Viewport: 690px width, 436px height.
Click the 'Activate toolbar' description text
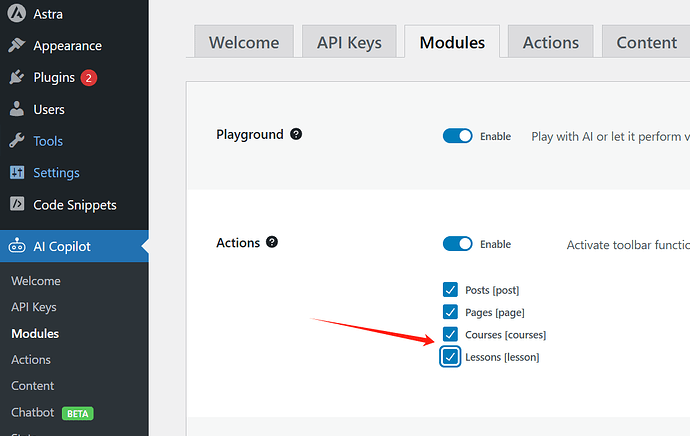click(x=628, y=245)
